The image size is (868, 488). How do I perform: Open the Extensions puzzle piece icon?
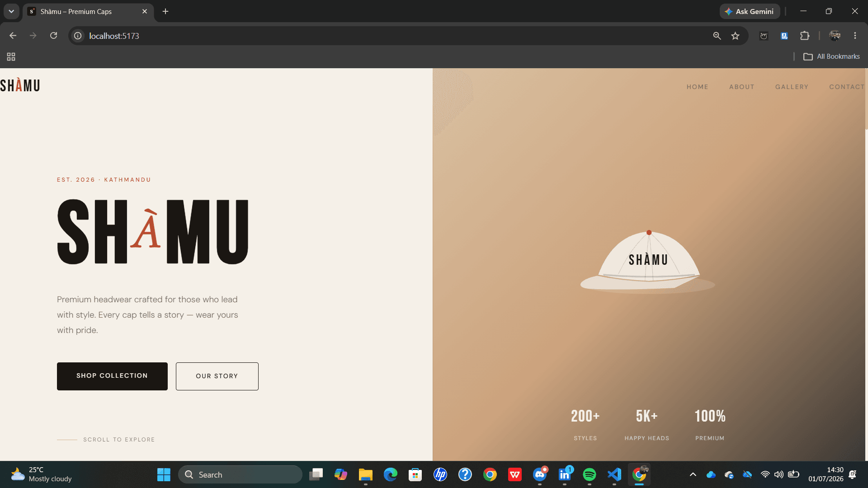coord(805,36)
